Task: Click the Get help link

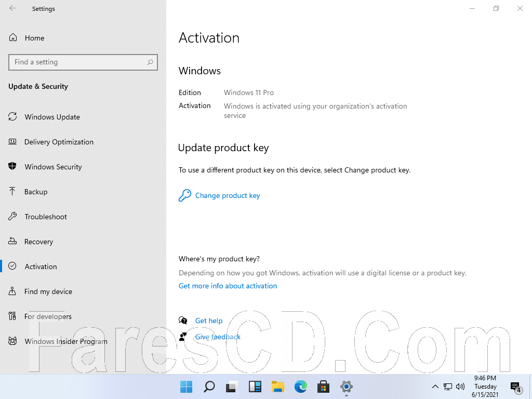Action: [x=209, y=321]
